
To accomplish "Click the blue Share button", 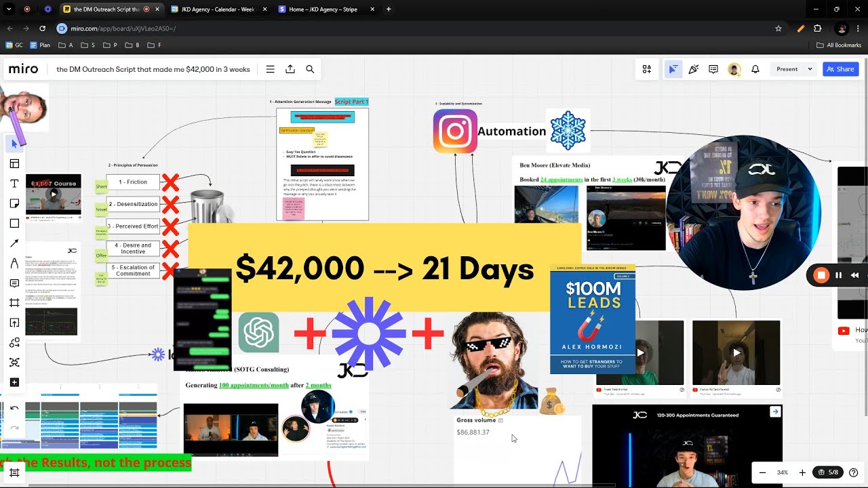I will (841, 69).
